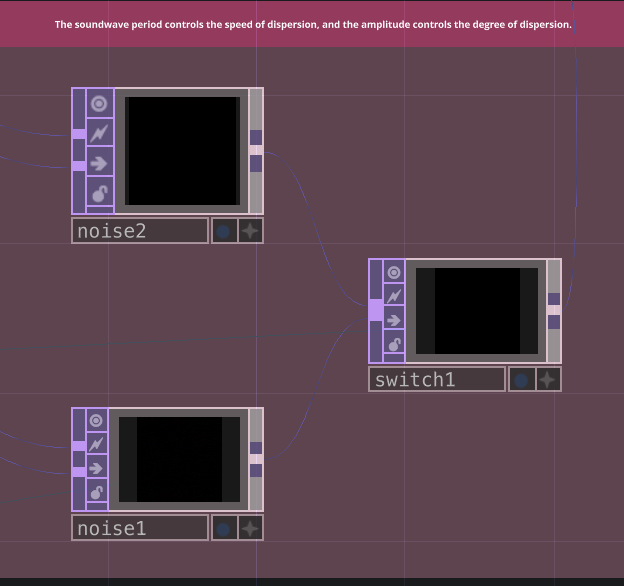Click the switch1 node viewer thumbnail

click(477, 311)
